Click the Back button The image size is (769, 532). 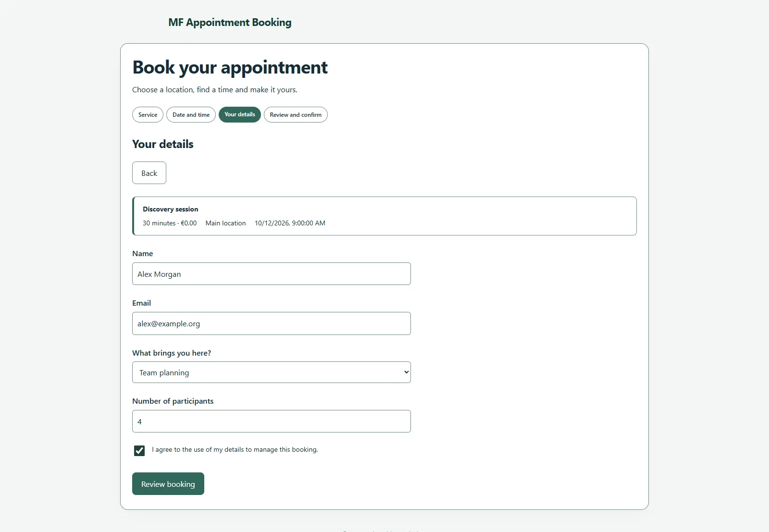149,173
